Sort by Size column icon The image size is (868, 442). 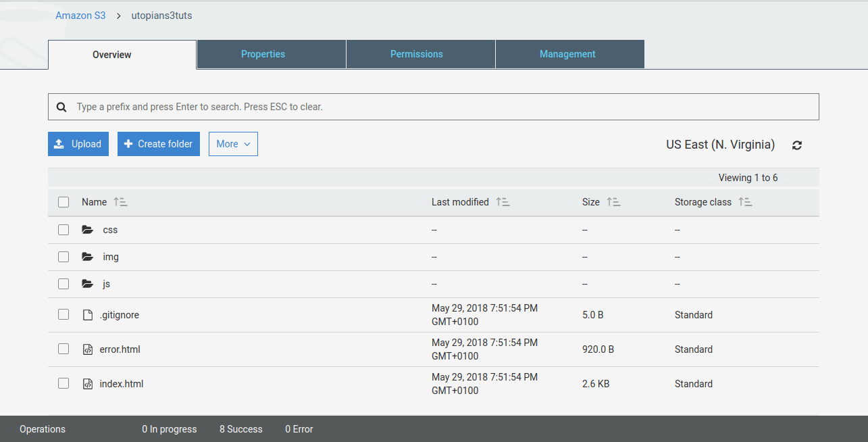613,202
